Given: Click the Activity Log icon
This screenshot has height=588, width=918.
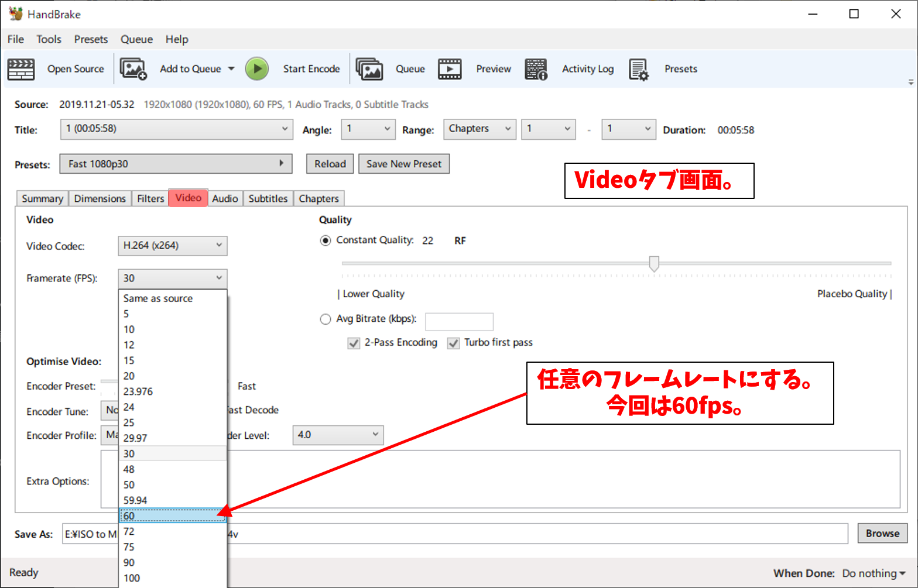Looking at the screenshot, I should click(536, 69).
